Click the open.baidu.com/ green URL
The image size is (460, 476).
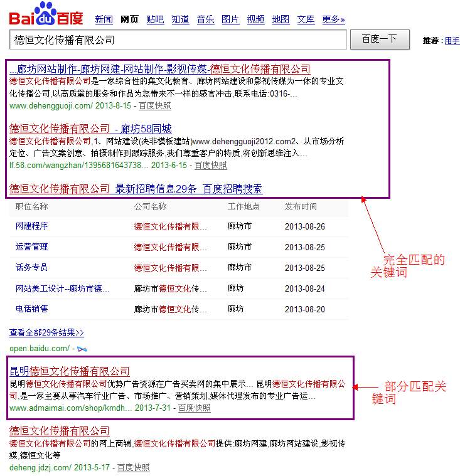click(x=40, y=349)
